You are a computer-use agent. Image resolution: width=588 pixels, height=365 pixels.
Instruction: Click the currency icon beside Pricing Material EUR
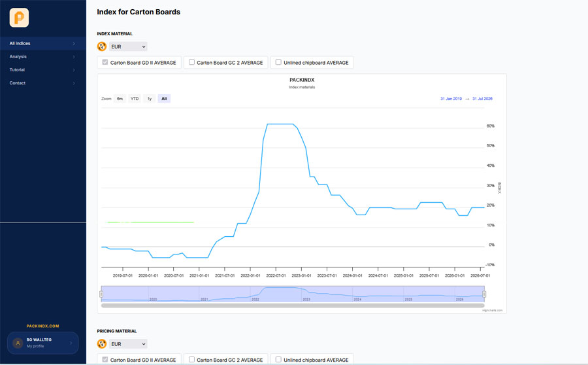tap(102, 343)
